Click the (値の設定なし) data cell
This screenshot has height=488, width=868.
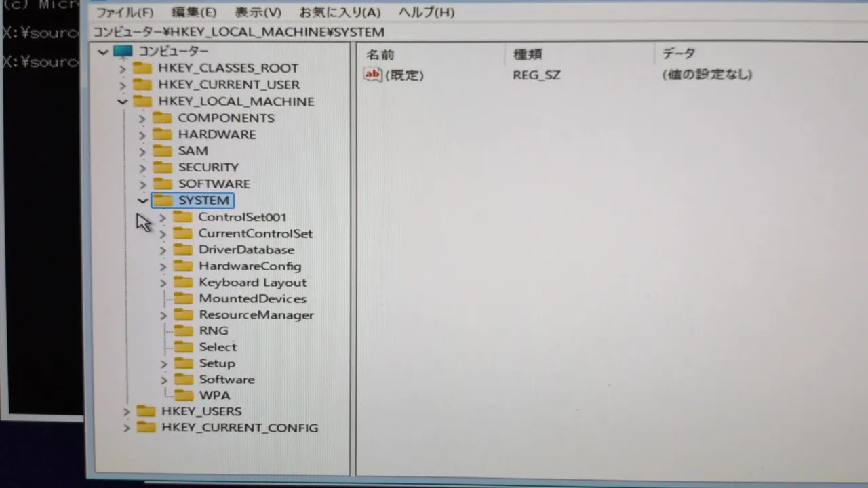pyautogui.click(x=707, y=75)
